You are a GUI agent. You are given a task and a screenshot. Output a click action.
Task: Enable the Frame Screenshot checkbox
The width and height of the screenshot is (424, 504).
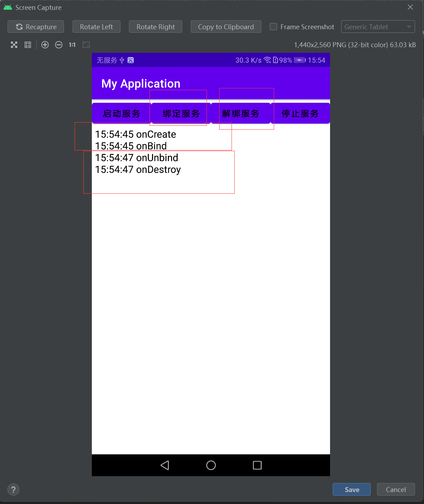(273, 27)
